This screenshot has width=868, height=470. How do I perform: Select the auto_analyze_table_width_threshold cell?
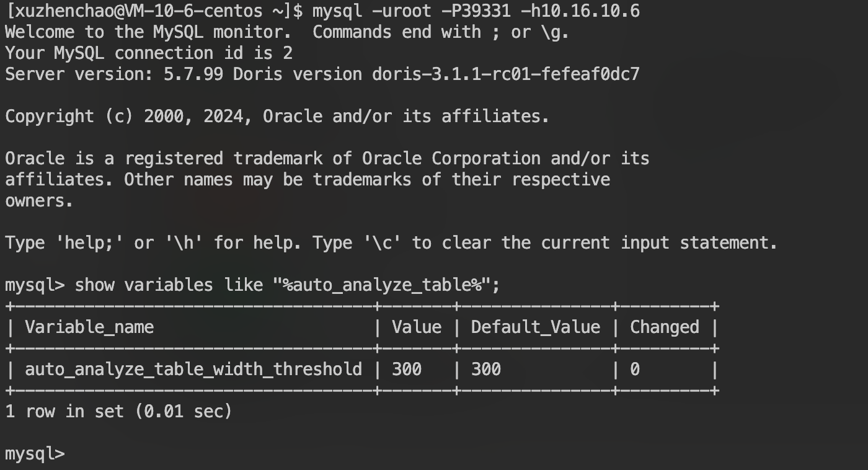(x=193, y=369)
